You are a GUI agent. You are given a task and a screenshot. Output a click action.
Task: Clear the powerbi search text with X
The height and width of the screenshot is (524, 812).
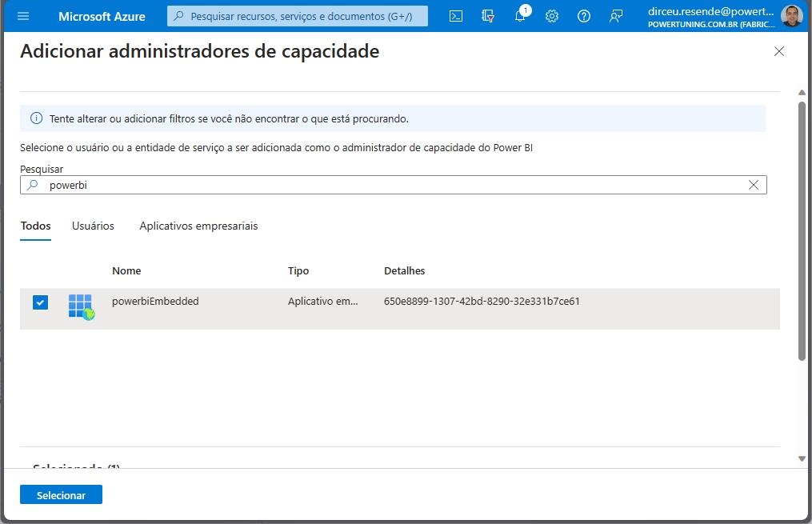pos(753,185)
